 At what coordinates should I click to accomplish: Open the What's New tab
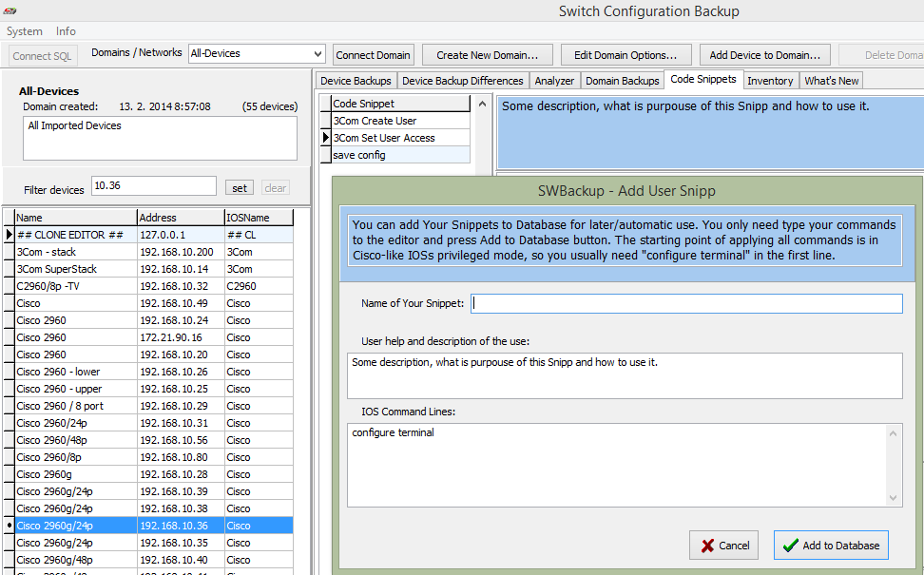tap(832, 81)
